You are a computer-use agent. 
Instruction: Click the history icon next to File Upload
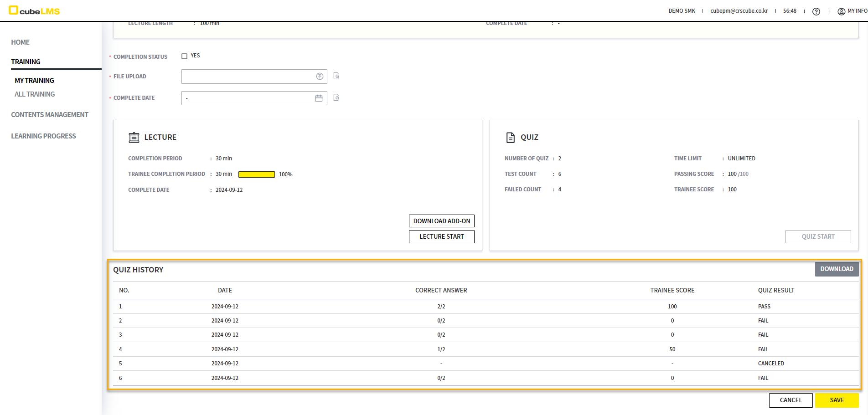(336, 76)
